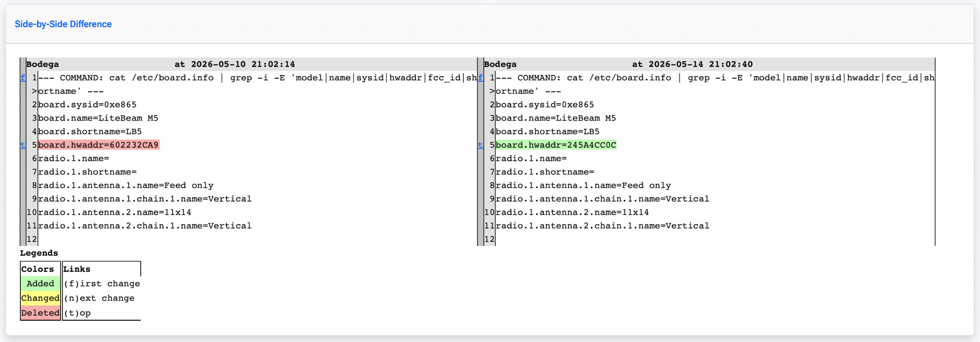Click radio.1.antenna.1.chain.1.name=Vertical in left pane
The image size is (980, 342).
tap(145, 199)
